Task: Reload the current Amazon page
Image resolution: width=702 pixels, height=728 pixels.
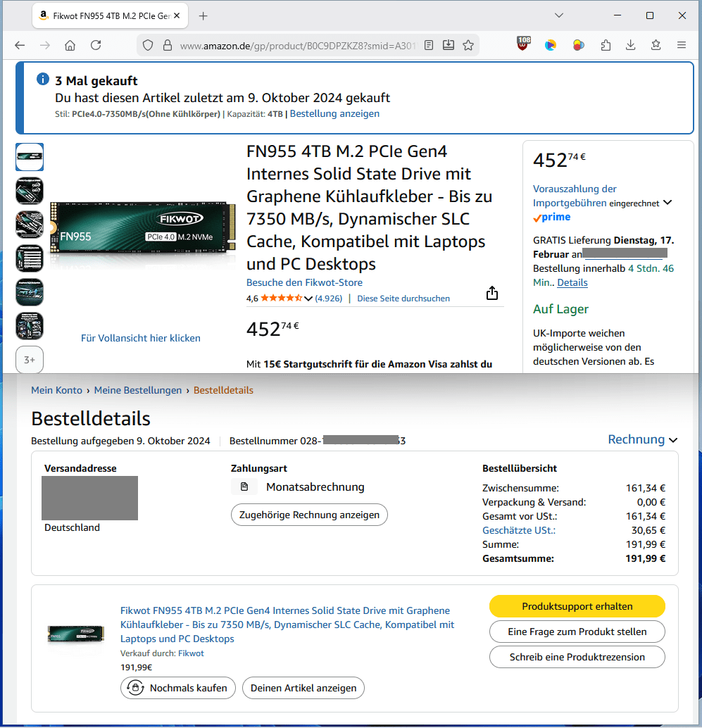Action: tap(96, 45)
